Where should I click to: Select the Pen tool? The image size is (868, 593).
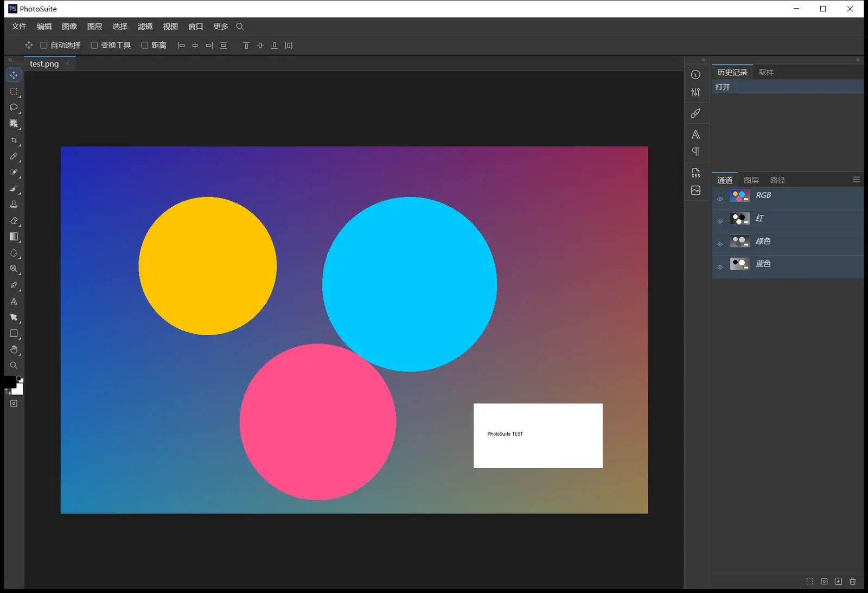(14, 285)
